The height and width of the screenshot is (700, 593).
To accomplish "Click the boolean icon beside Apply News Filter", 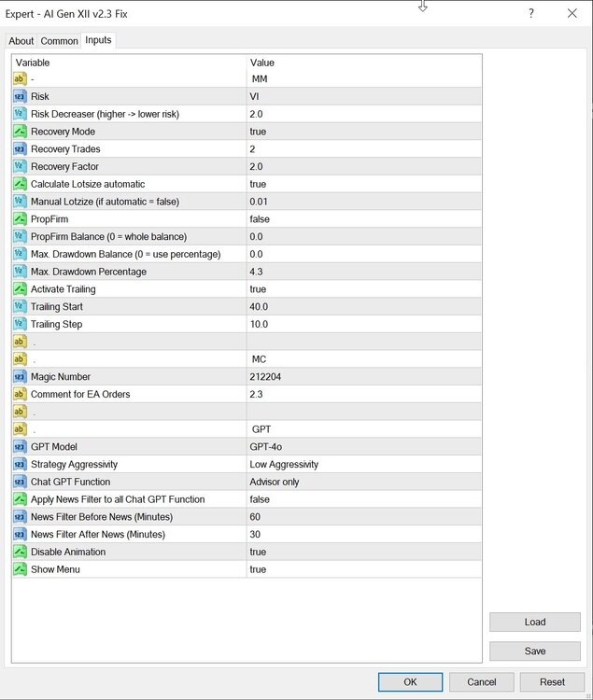I will click(20, 499).
